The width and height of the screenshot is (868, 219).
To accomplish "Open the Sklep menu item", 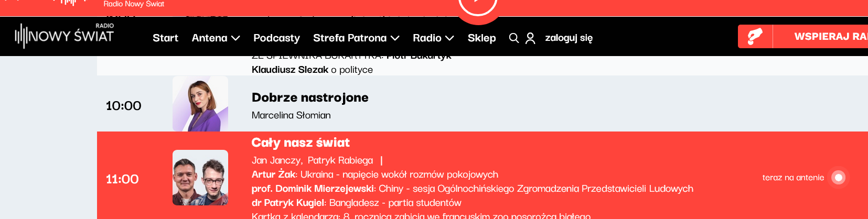I will point(481,38).
